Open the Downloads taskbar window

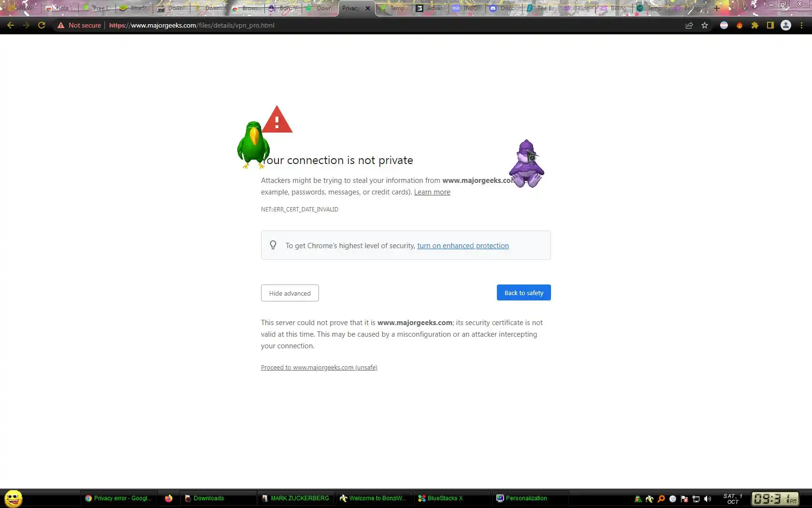click(218, 498)
